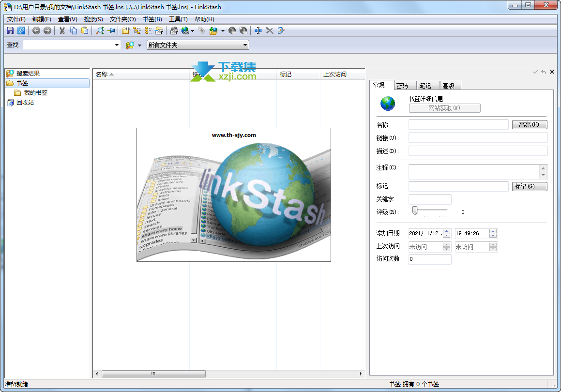Select the 常规 tab
The height and width of the screenshot is (392, 561).
(x=382, y=85)
